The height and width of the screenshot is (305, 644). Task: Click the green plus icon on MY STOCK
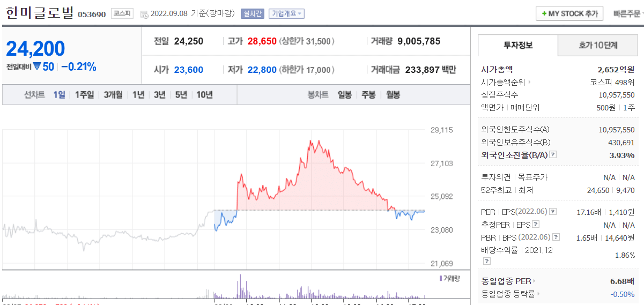pos(544,14)
